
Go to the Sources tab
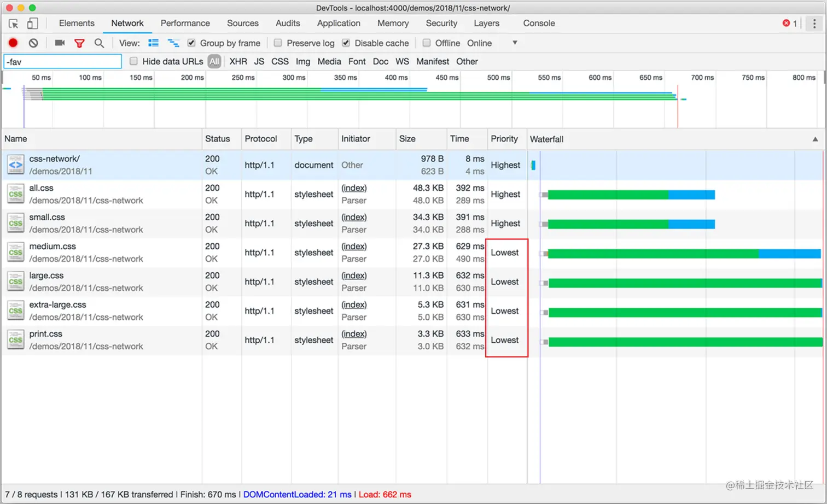point(243,23)
